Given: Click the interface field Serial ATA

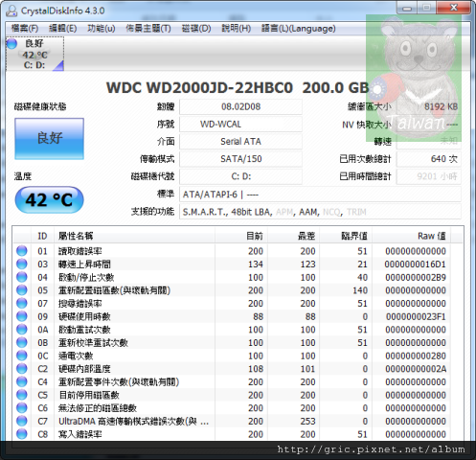Looking at the screenshot, I should point(240,141).
